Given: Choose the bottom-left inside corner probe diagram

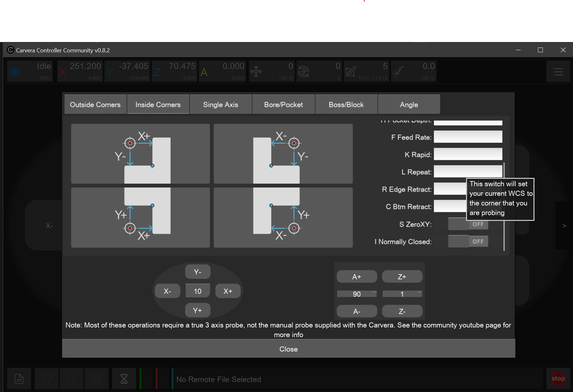Looking at the screenshot, I should [x=140, y=217].
